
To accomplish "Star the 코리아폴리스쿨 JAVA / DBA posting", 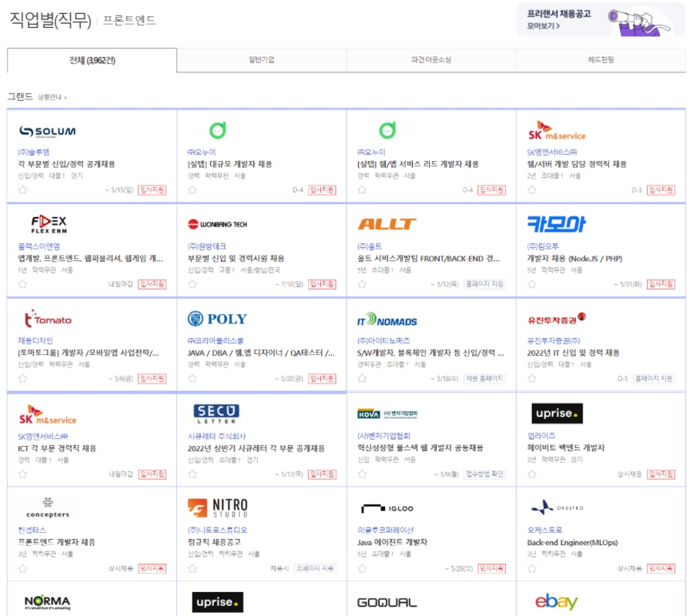I will point(192,379).
